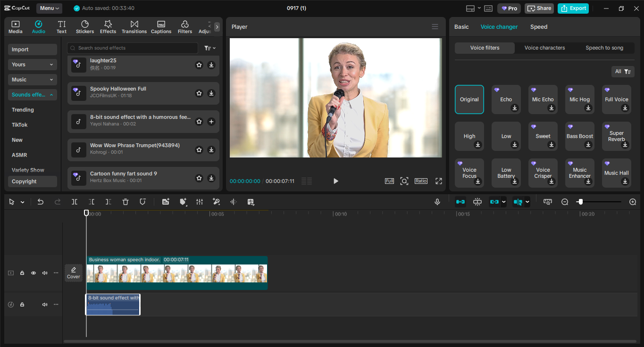Select the Split tool in the timeline toolbar
Viewport: 644px width, 347px height.
(74, 201)
